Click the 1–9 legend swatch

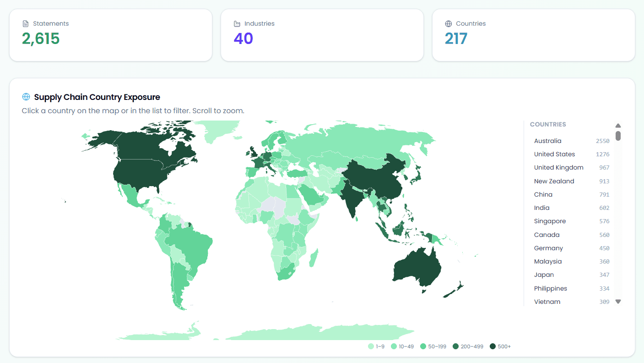(371, 346)
